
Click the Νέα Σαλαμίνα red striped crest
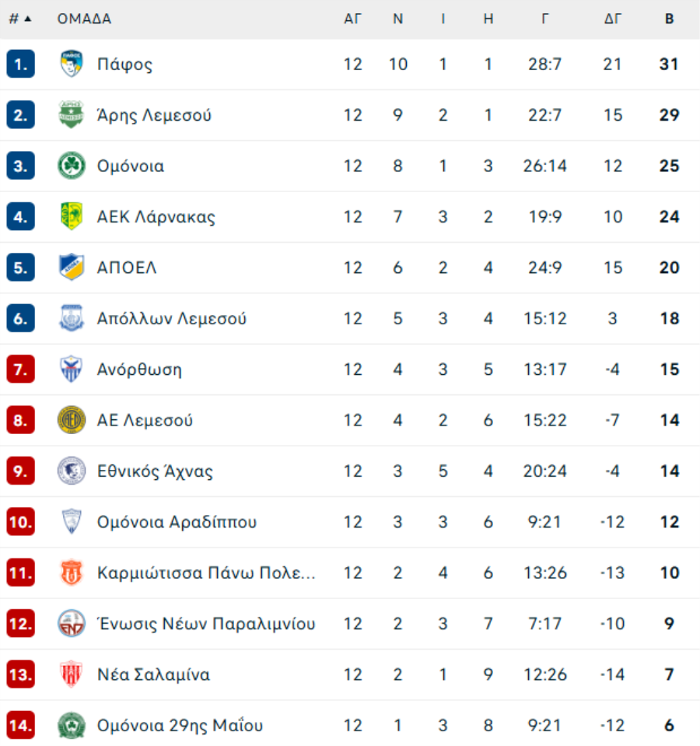pyautogui.click(x=72, y=674)
